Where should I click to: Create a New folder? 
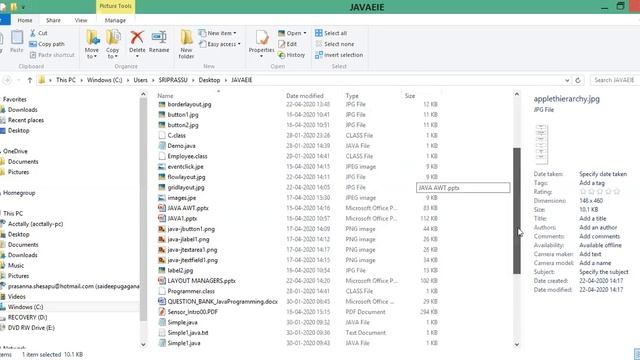click(x=186, y=44)
